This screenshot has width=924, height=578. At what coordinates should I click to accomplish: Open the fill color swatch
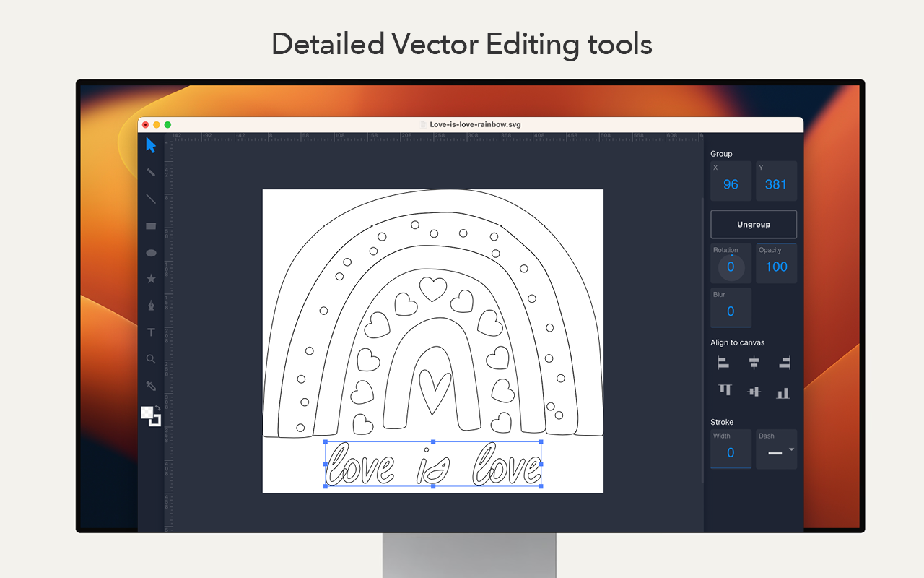pyautogui.click(x=147, y=412)
